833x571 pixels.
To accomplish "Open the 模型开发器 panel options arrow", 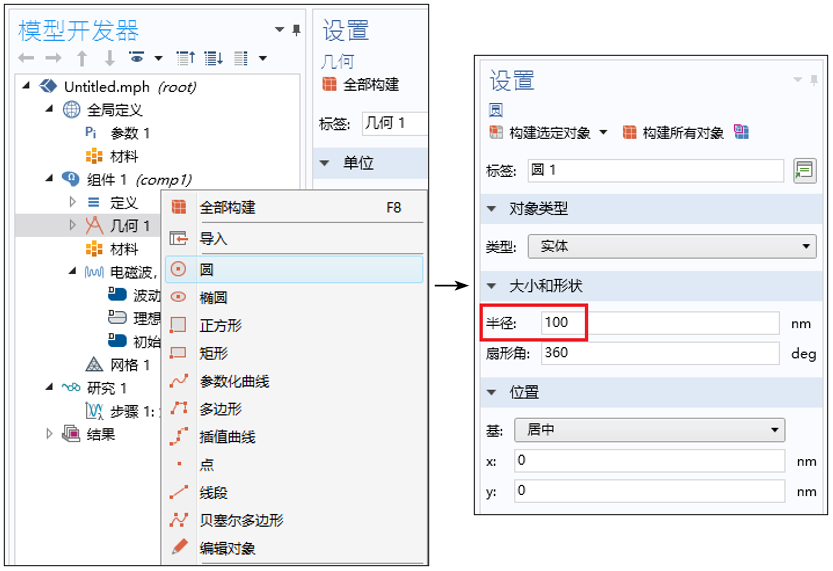I will [x=279, y=29].
